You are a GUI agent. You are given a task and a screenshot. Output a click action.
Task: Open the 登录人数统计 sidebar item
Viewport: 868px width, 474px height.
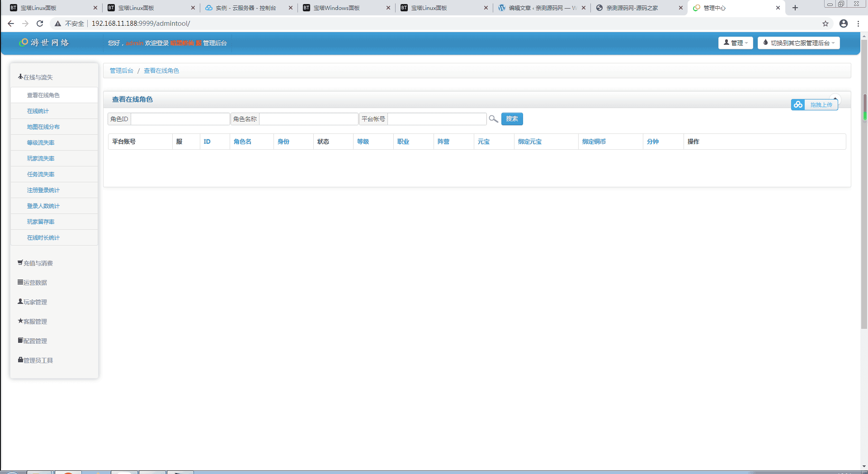54,206
